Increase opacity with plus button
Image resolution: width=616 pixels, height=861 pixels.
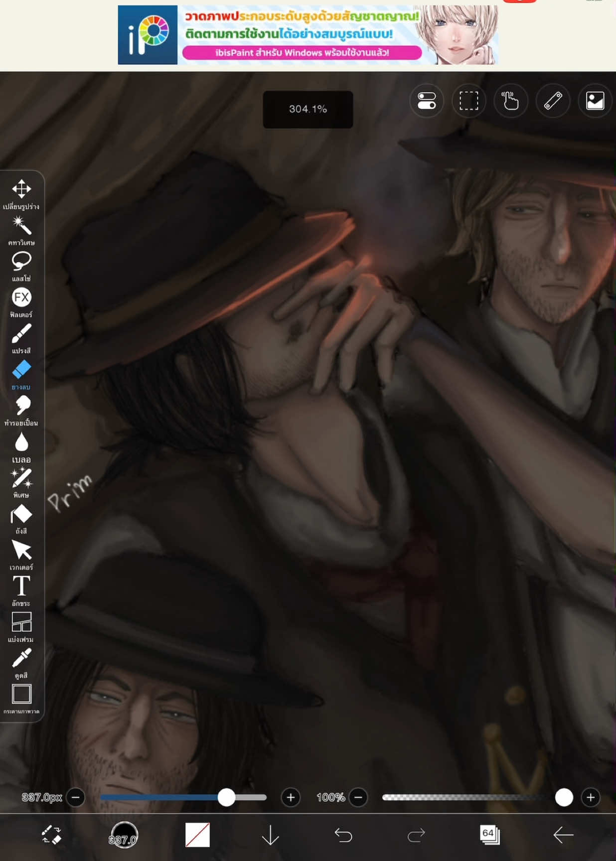click(x=591, y=797)
